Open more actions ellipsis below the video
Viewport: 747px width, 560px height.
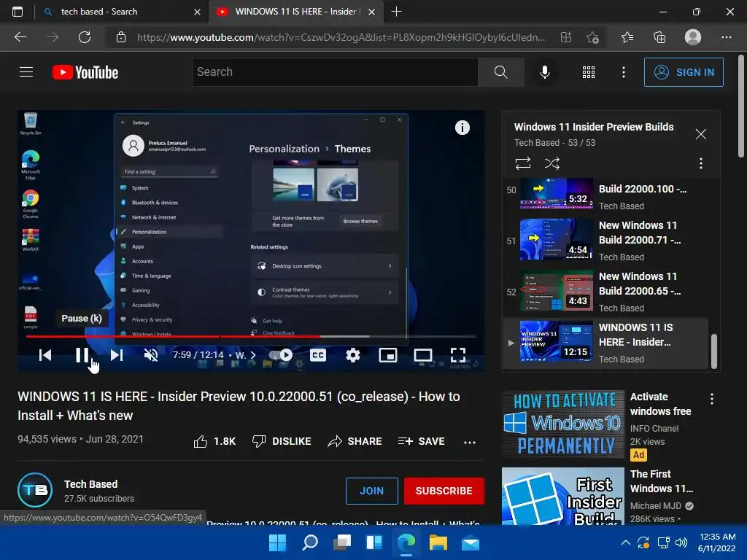(x=470, y=442)
